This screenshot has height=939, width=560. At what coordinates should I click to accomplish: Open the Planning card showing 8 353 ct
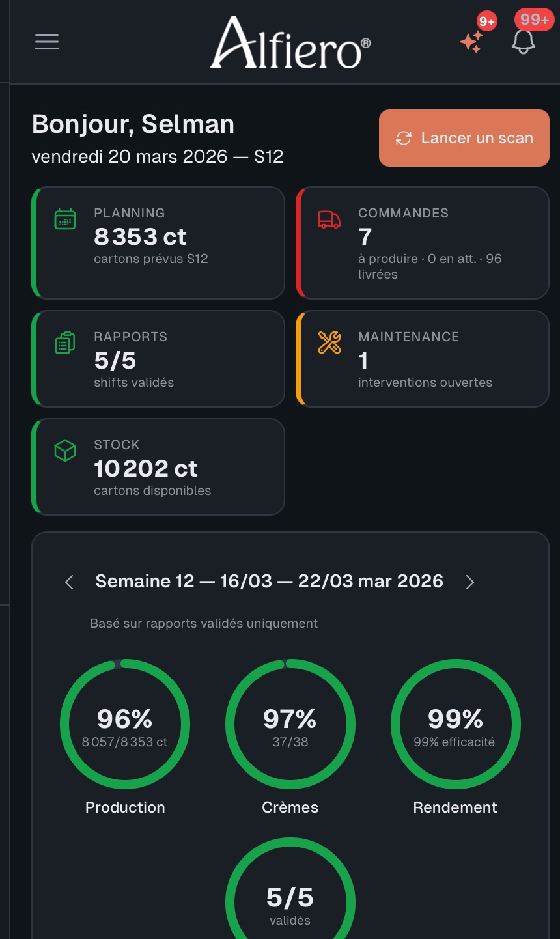point(158,243)
